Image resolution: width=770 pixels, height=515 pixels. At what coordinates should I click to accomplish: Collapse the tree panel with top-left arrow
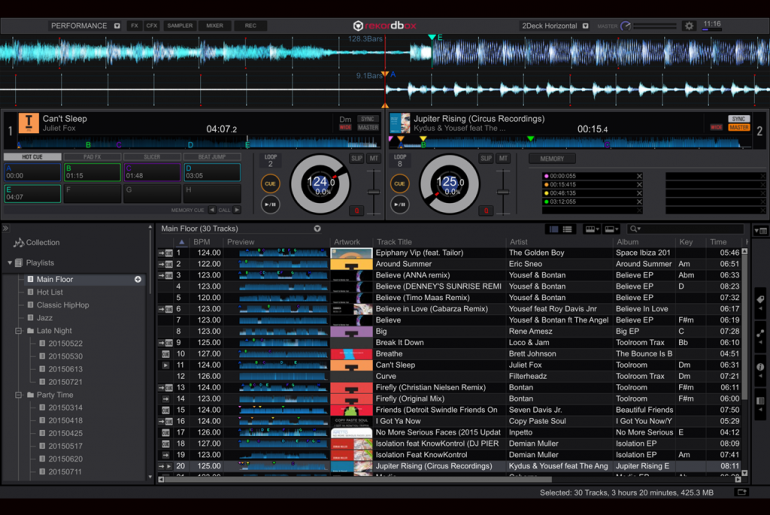[5, 228]
